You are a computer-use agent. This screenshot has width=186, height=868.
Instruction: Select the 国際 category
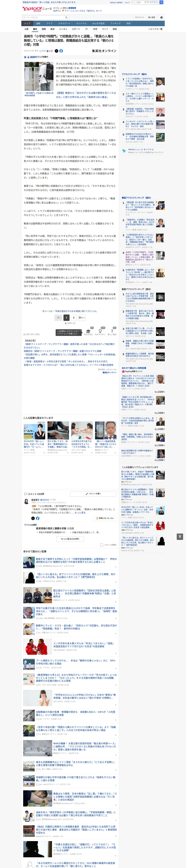(44, 29)
